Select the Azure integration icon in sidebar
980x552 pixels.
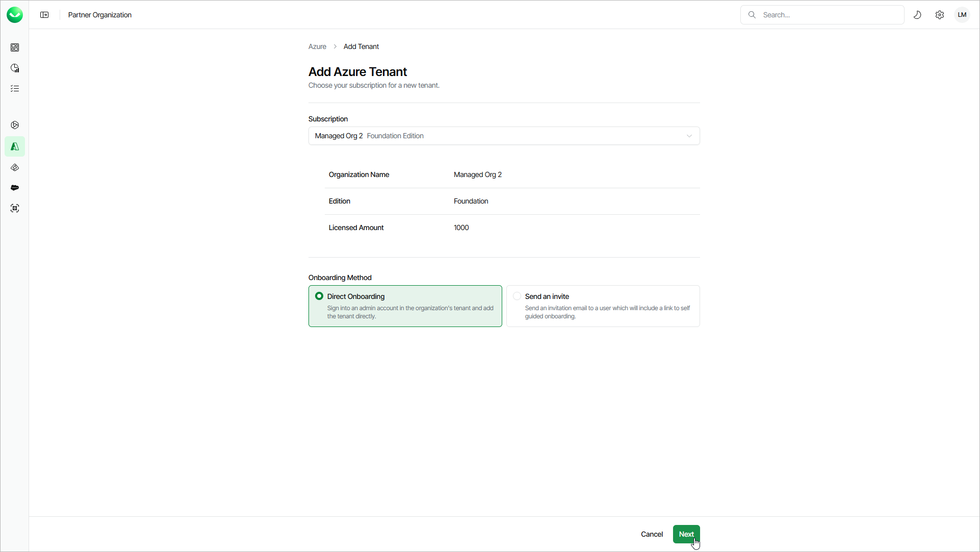tap(15, 146)
